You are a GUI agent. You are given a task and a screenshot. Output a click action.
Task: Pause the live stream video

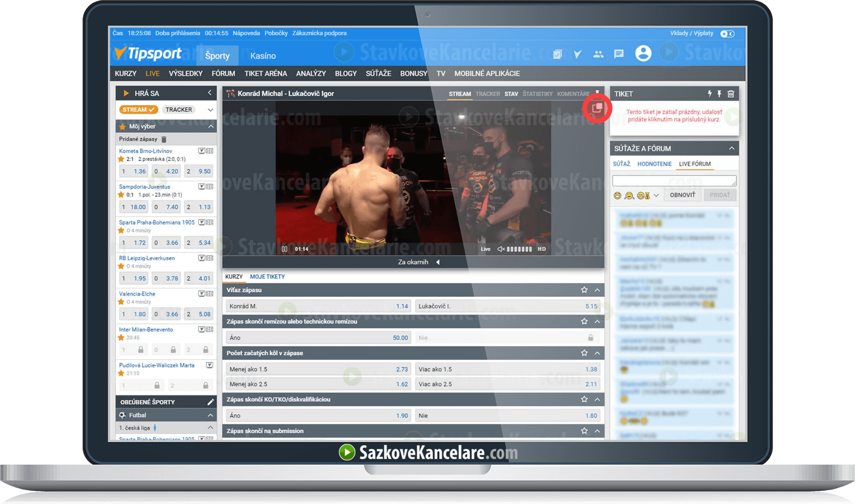tap(284, 249)
